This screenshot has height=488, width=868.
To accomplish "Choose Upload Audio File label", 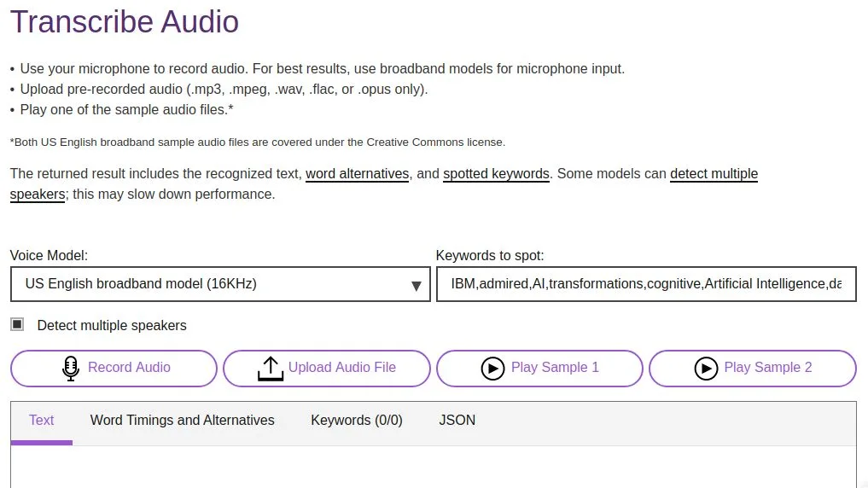I will [342, 368].
